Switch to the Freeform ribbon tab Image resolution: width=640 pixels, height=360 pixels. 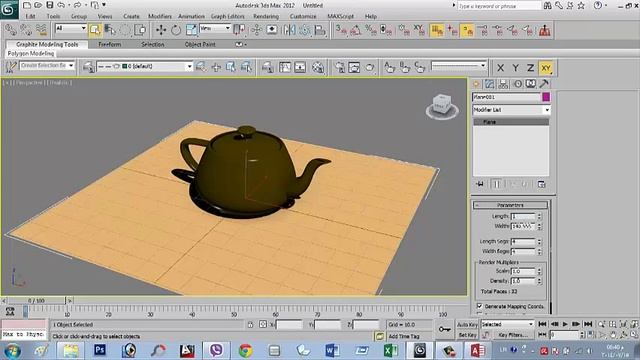pos(109,44)
